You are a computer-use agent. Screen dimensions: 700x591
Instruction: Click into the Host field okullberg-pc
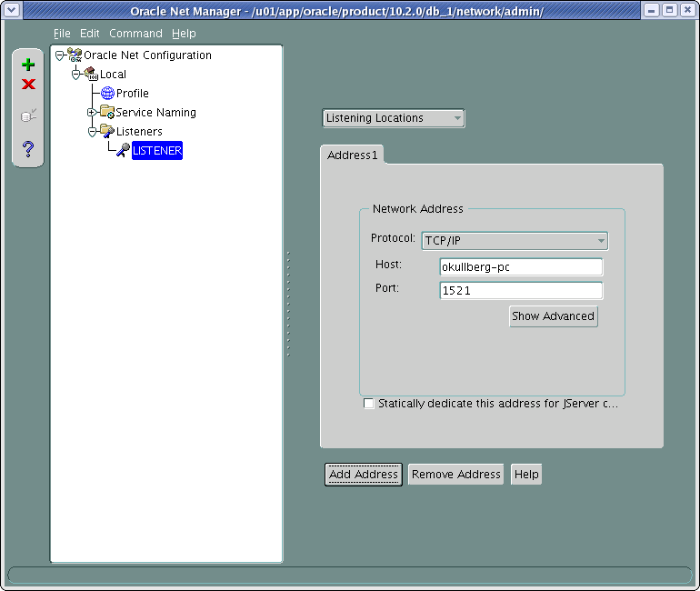coord(521,267)
